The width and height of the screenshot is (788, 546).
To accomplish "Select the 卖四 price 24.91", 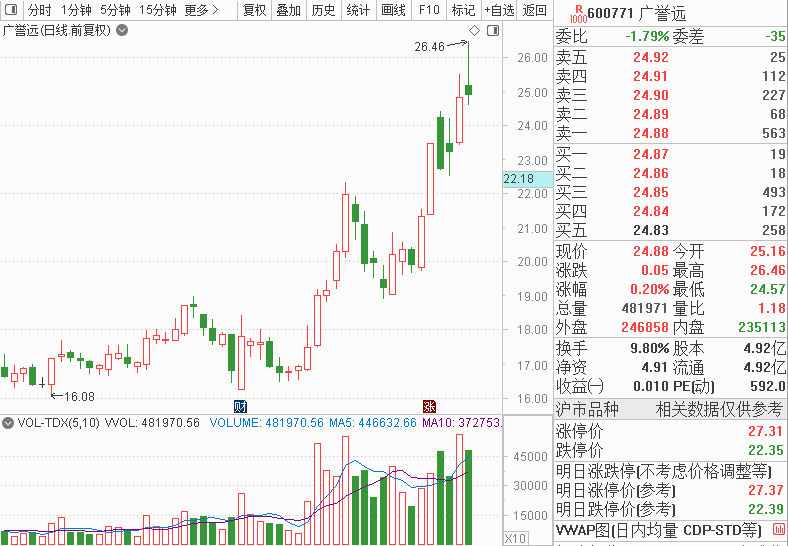I will pos(651,76).
